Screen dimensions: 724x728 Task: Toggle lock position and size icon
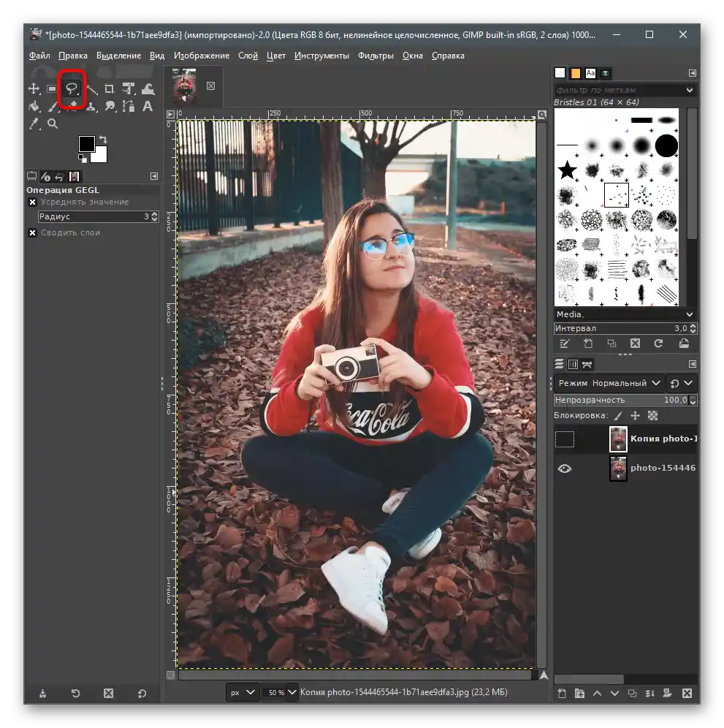coord(636,416)
